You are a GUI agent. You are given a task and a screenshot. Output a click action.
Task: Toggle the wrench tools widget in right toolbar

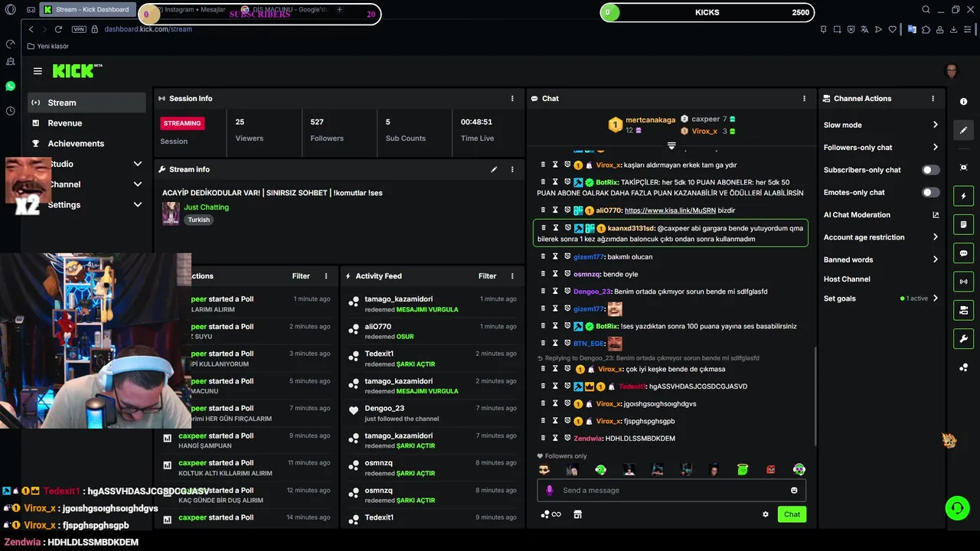(964, 338)
